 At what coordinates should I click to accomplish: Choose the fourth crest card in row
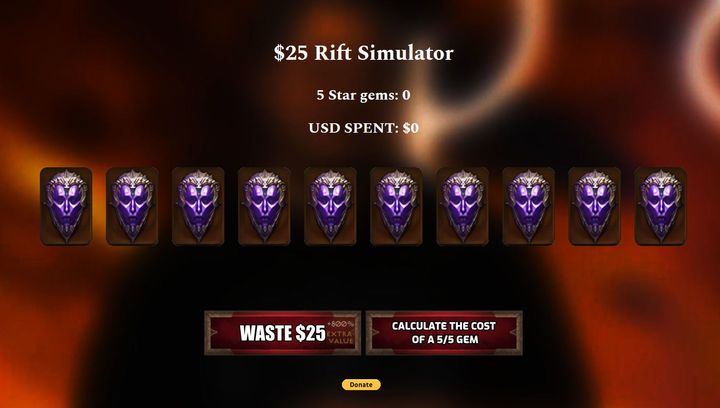tap(264, 206)
